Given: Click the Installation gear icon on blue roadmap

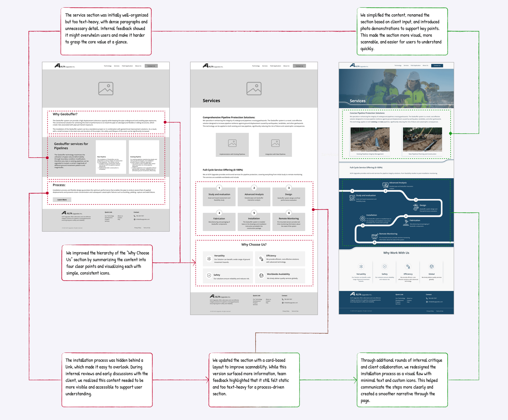Looking at the screenshot, I should tap(362, 219).
